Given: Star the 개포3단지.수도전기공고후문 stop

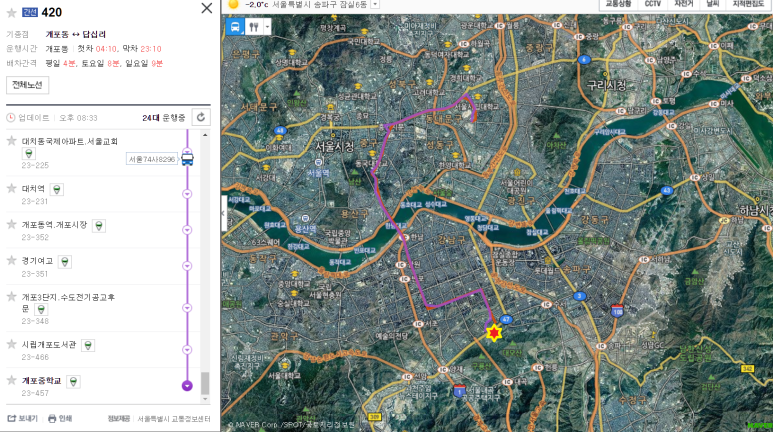Looking at the screenshot, I should point(11,296).
